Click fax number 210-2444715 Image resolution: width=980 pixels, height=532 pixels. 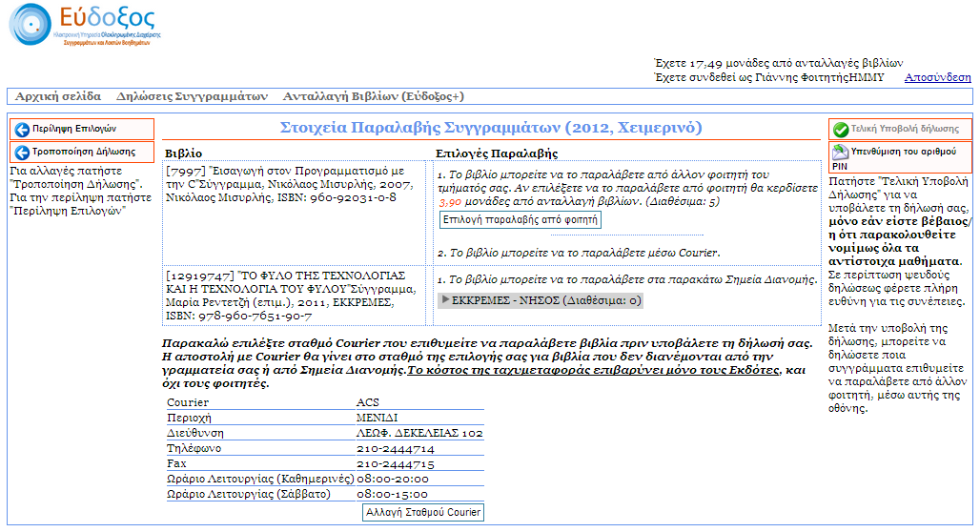pyautogui.click(x=395, y=464)
